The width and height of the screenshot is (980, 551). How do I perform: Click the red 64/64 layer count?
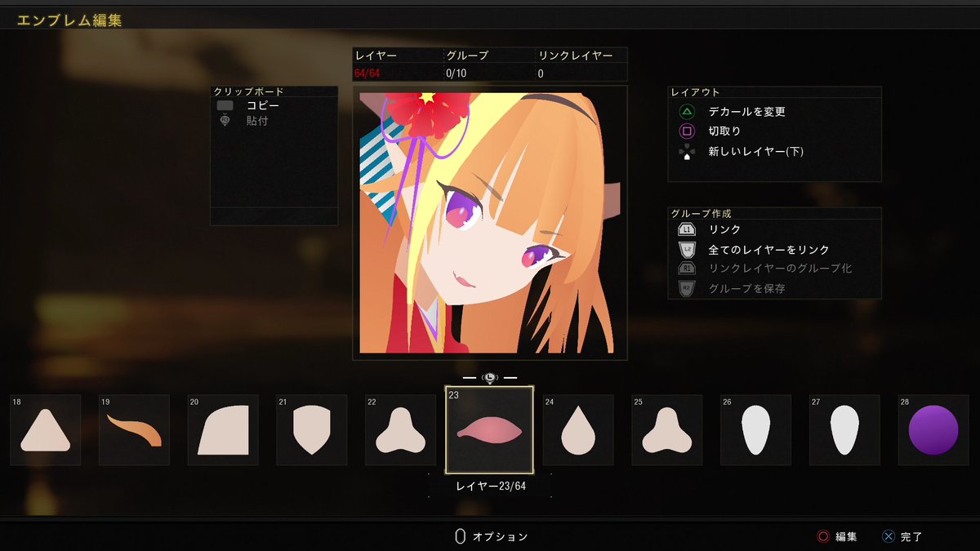367,73
